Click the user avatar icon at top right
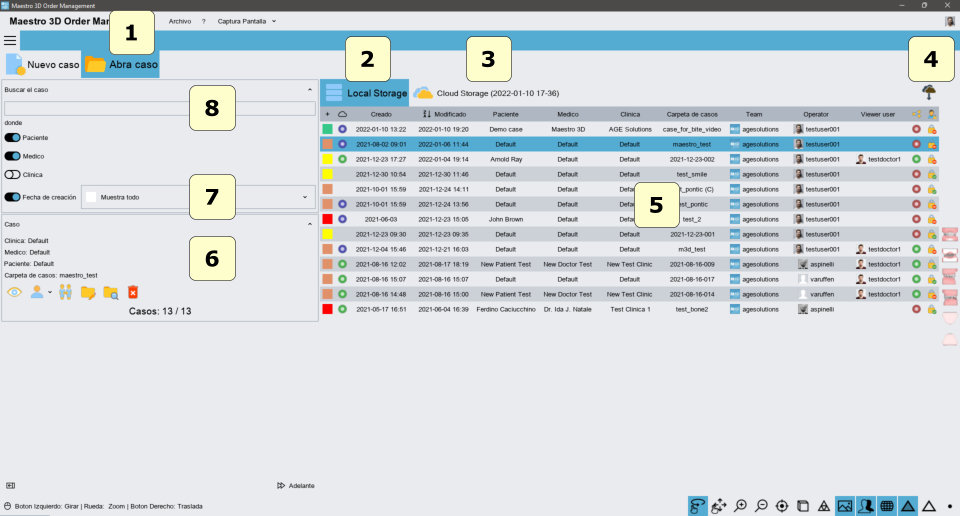 (950, 21)
